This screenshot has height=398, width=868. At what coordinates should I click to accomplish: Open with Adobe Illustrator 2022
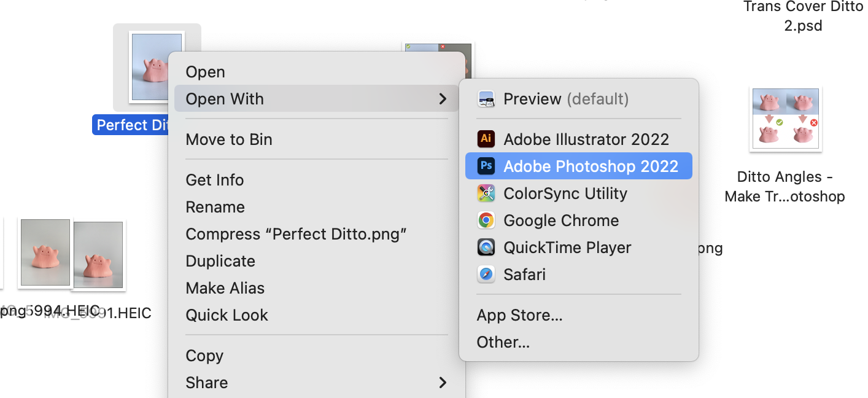click(x=579, y=139)
